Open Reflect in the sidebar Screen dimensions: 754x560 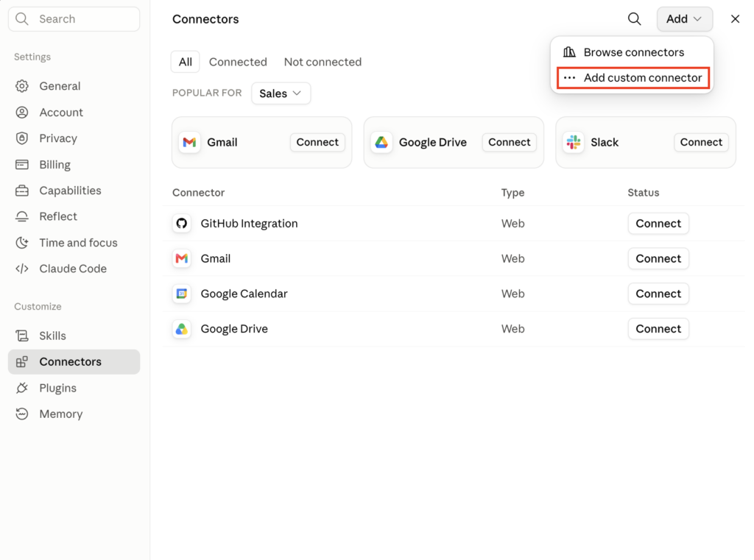(74, 216)
